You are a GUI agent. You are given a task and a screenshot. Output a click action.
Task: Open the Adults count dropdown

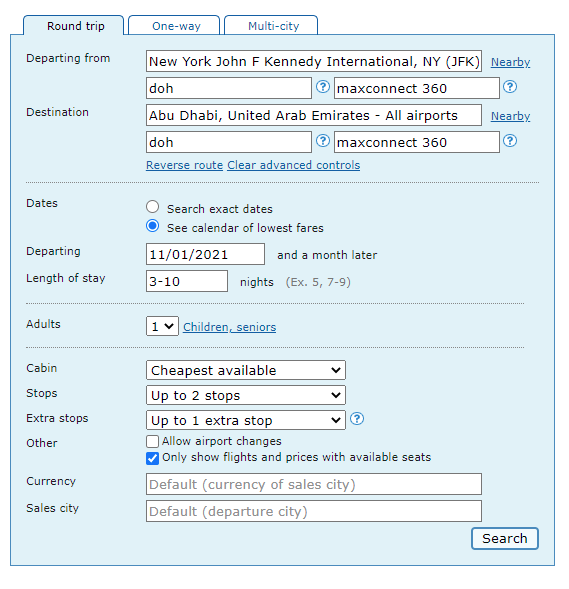point(162,326)
